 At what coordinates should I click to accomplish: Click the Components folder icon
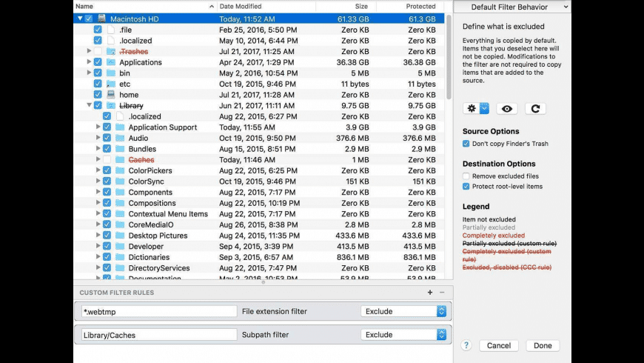pyautogui.click(x=120, y=192)
